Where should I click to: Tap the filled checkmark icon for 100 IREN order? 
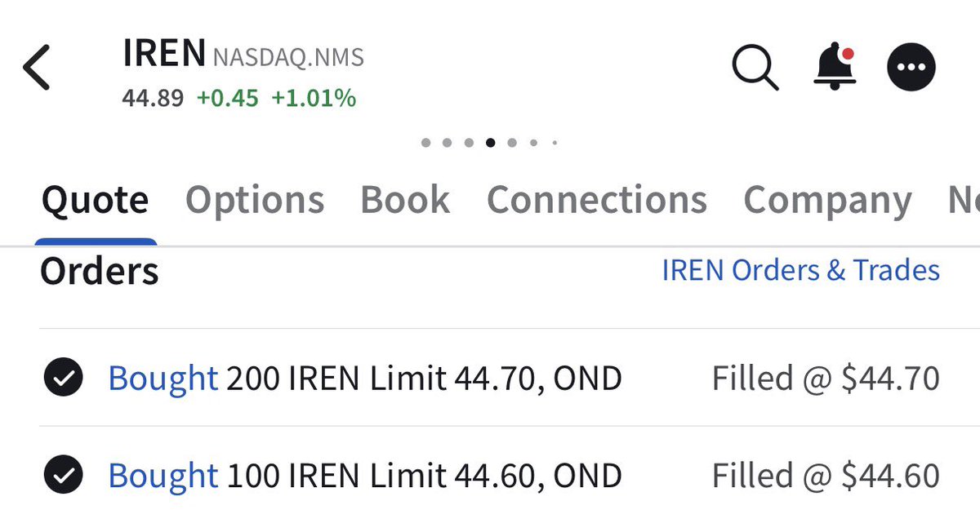(x=63, y=475)
